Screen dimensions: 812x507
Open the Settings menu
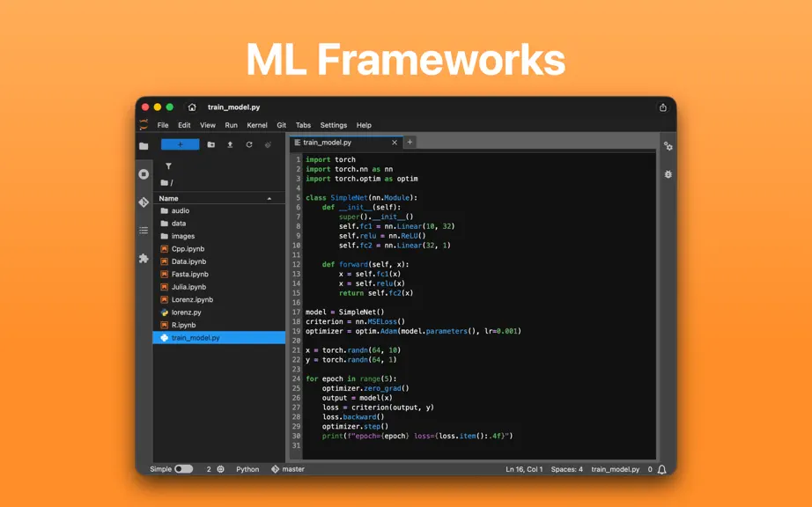click(x=334, y=125)
